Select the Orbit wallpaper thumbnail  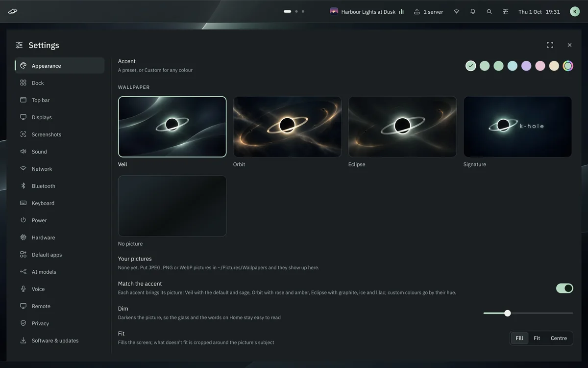click(287, 127)
